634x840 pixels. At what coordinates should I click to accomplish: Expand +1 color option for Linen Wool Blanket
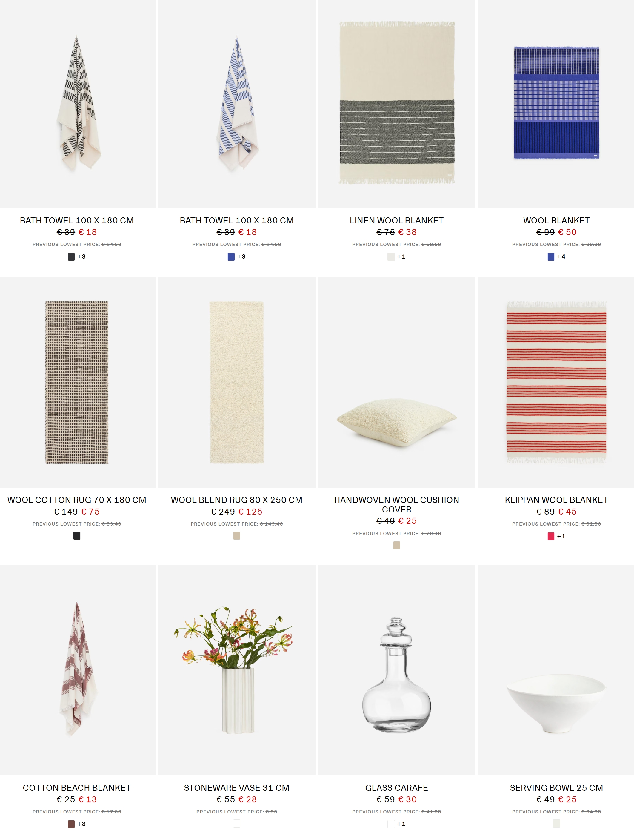click(x=401, y=257)
